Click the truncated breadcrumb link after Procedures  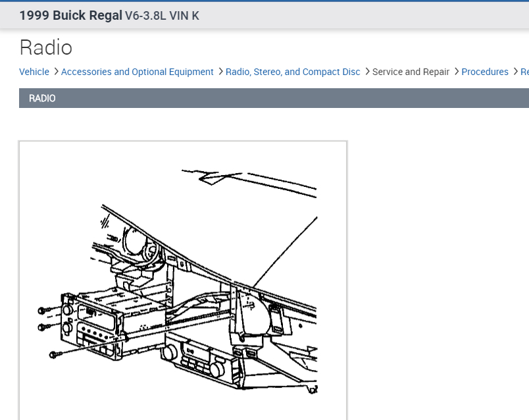coord(524,72)
